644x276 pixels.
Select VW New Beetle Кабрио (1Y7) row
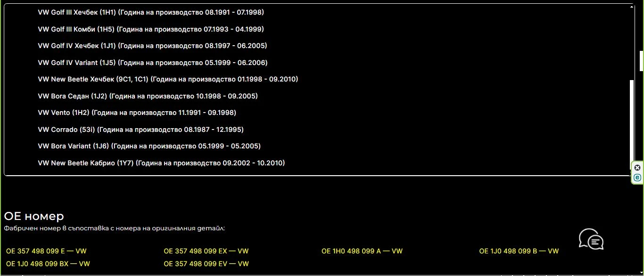[x=161, y=163]
